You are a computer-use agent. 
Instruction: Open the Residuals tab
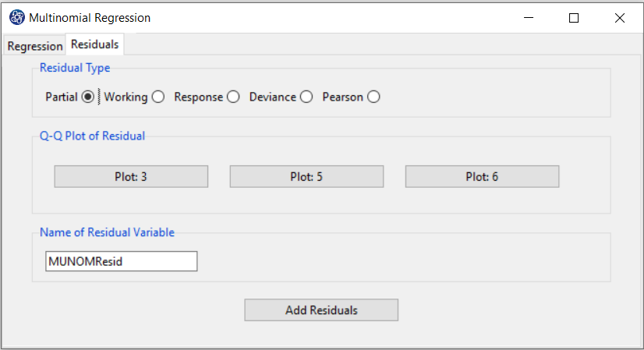point(95,44)
